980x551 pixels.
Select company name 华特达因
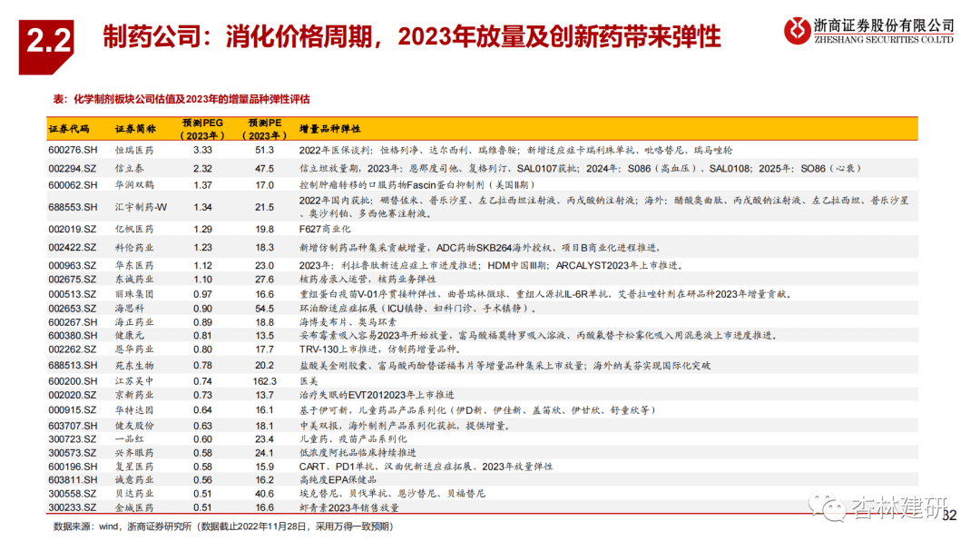(133, 410)
